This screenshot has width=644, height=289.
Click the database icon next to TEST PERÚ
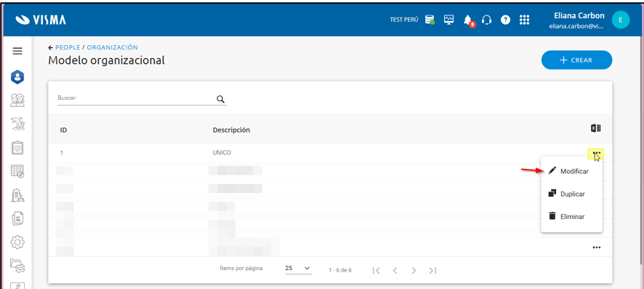[430, 20]
